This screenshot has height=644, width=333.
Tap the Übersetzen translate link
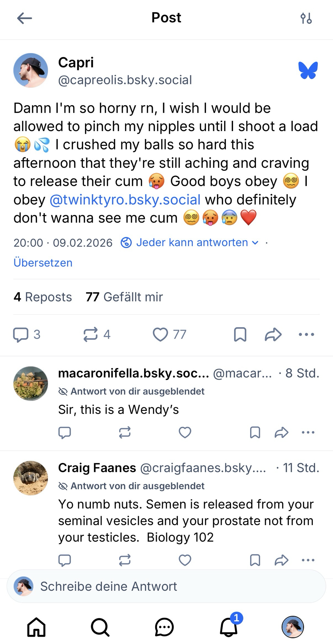(x=43, y=263)
